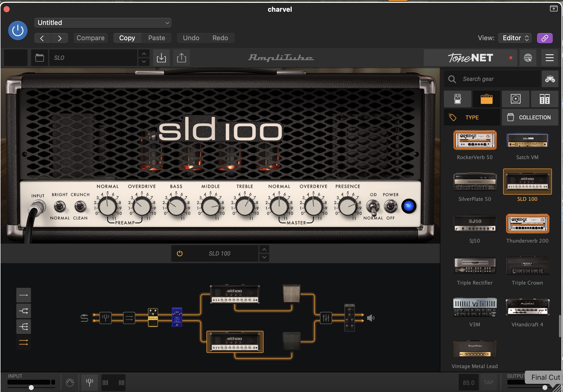563x392 pixels.
Task: Click the BASS knob
Action: tap(176, 207)
